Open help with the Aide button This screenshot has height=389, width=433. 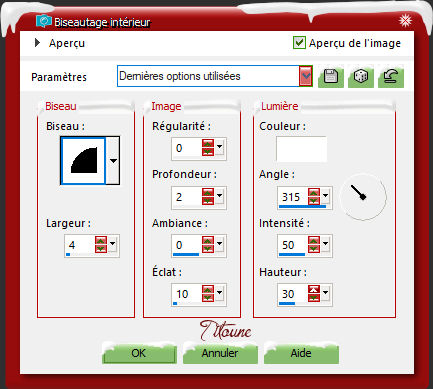(301, 353)
